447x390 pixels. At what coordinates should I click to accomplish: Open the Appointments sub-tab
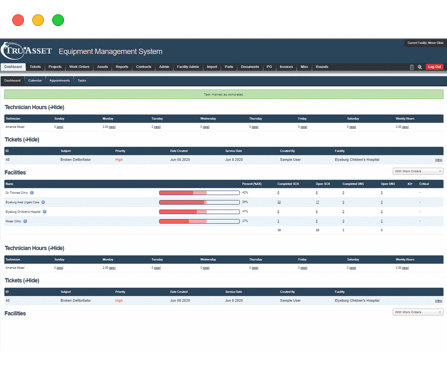coord(60,81)
